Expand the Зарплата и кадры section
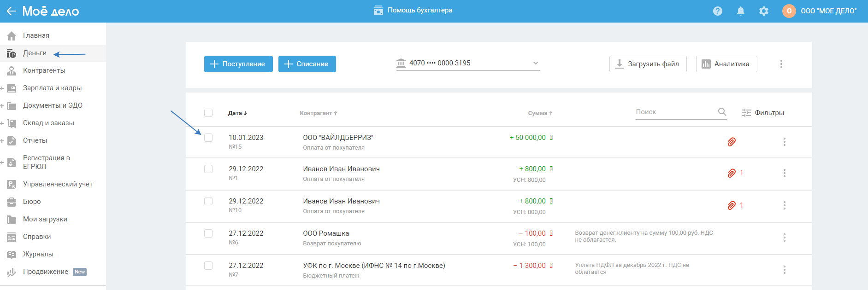This screenshot has width=868, height=290. point(2,88)
